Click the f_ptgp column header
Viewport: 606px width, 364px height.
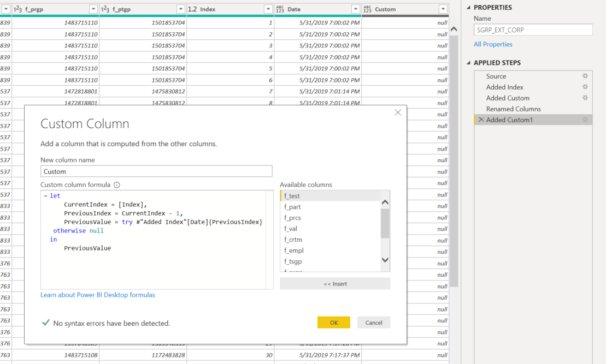tap(143, 9)
